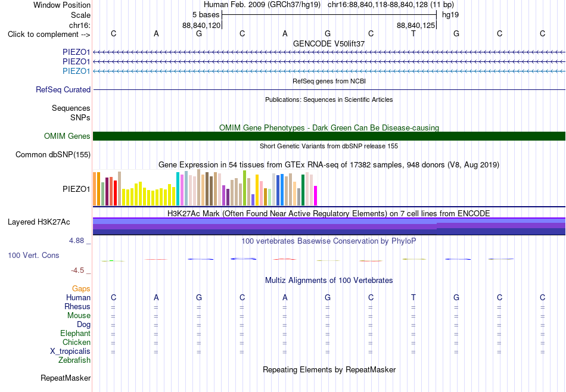Click the 4.88 PhyloP upper value
Viewport: 566px width, 392px height.
76,241
